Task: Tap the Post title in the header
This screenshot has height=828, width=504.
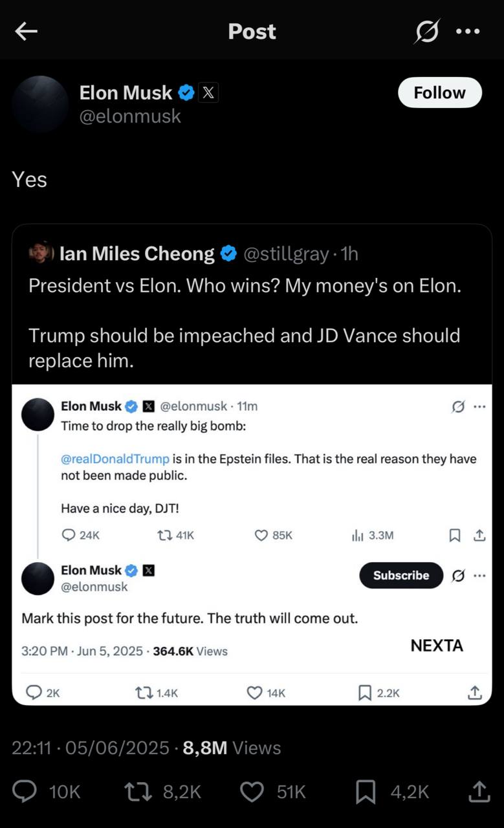Action: [252, 31]
